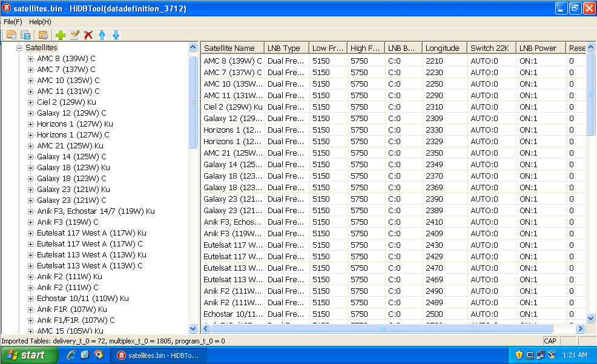Click the table cell 'AMC 8 (139W) C'
Screen dimensions: 597x364
[x=233, y=61]
